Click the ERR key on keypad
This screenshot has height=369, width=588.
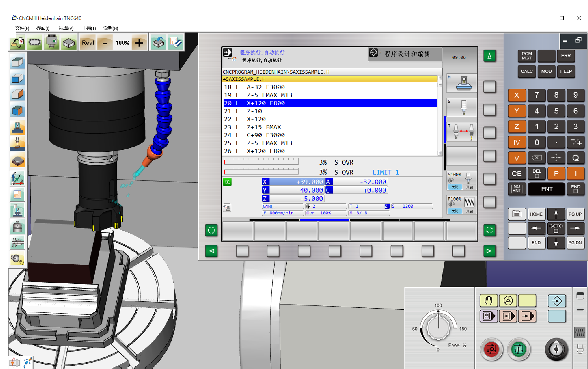(566, 56)
